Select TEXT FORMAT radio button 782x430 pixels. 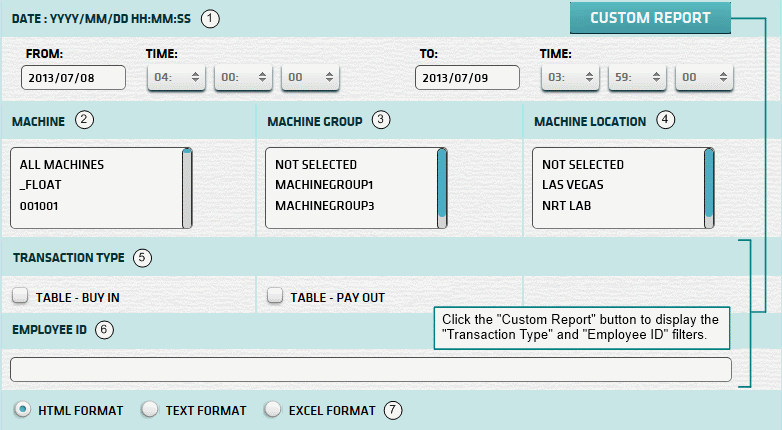(x=149, y=409)
